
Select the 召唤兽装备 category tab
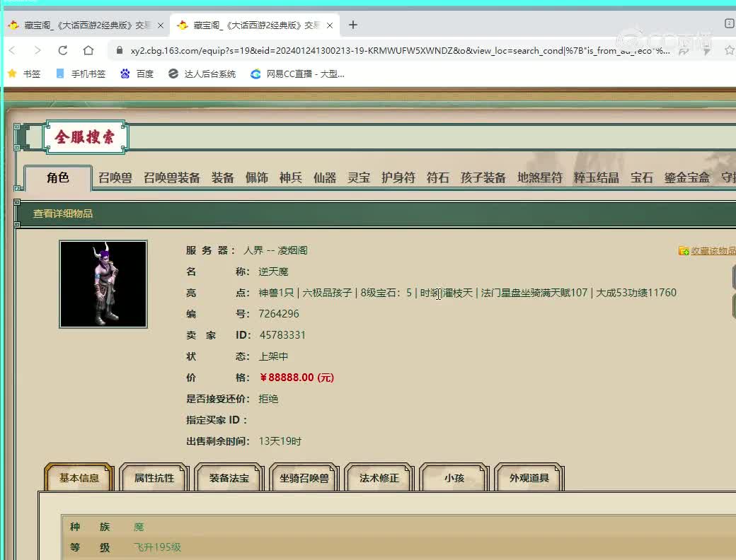pos(172,177)
